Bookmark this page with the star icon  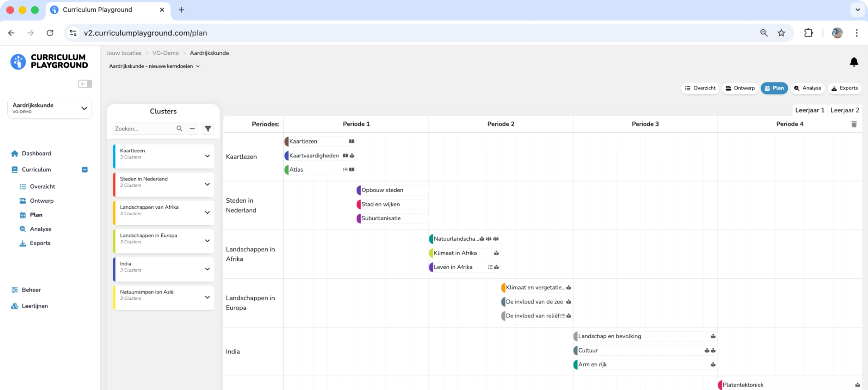tap(781, 33)
